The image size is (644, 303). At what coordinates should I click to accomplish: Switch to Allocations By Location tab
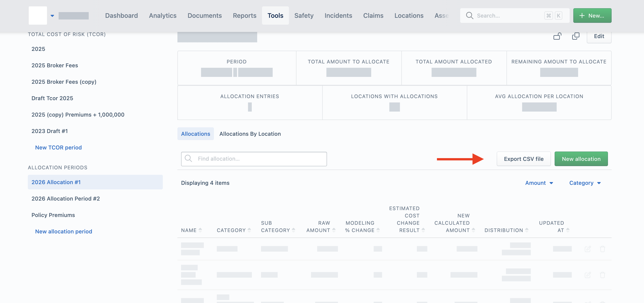[x=250, y=134]
